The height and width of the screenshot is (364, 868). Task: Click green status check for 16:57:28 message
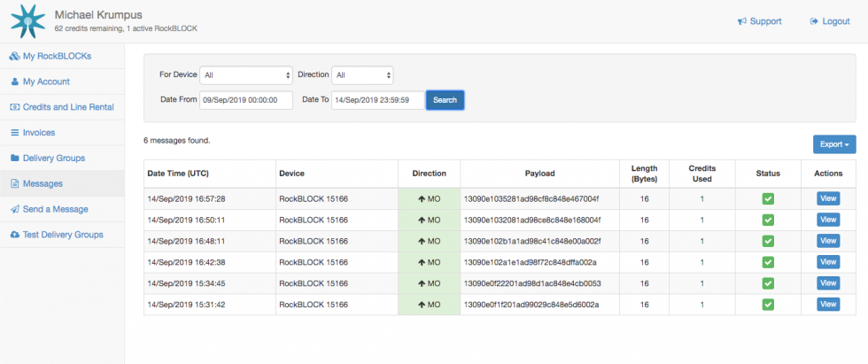768,198
